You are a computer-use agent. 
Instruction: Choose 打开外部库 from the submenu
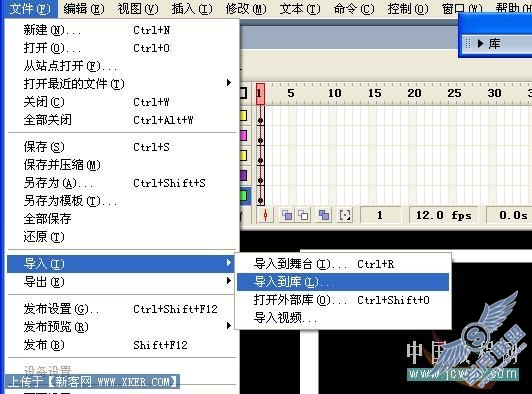(x=343, y=300)
